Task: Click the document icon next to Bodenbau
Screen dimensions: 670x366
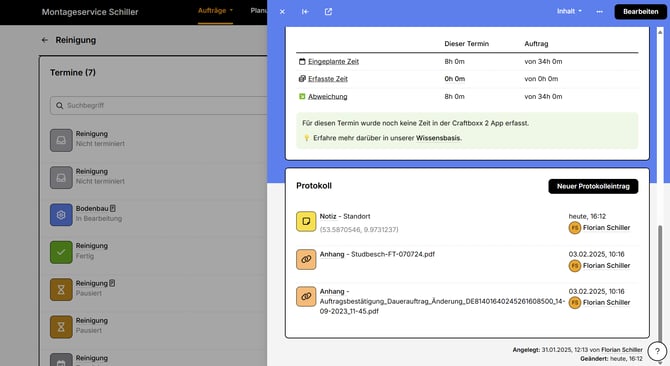Action: point(113,208)
